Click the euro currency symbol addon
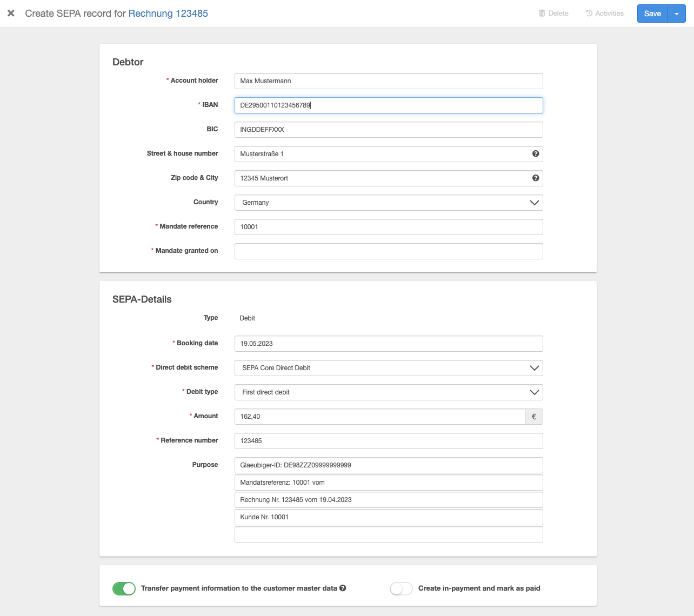The height and width of the screenshot is (616, 694). [534, 417]
